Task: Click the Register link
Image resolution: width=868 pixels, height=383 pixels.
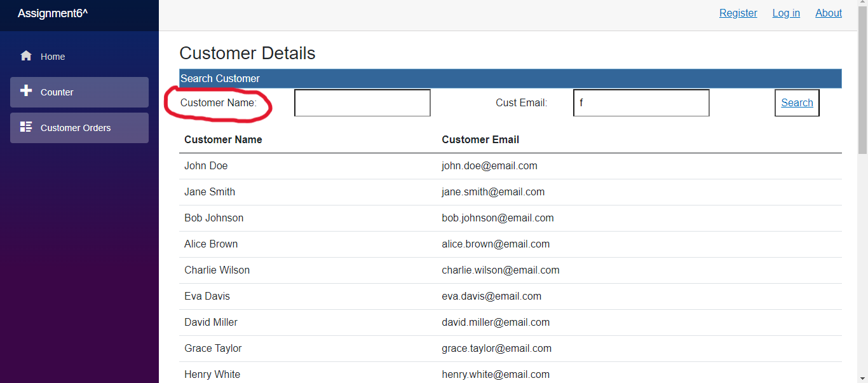Action: (738, 13)
